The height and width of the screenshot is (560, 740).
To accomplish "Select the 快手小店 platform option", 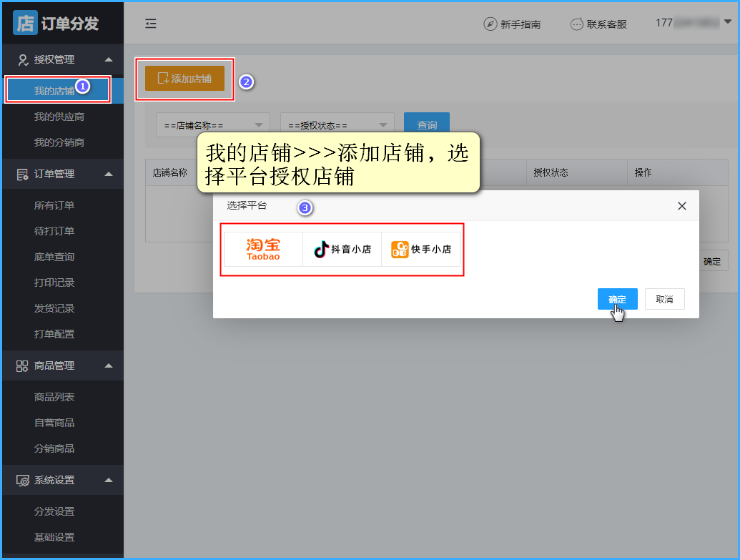I will tap(421, 250).
